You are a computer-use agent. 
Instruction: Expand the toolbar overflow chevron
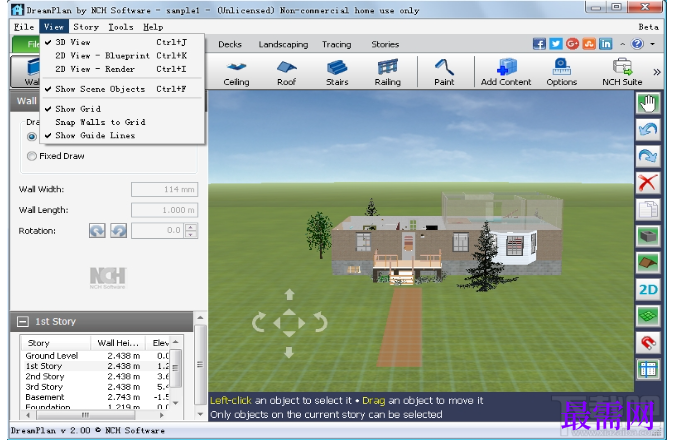click(x=657, y=72)
